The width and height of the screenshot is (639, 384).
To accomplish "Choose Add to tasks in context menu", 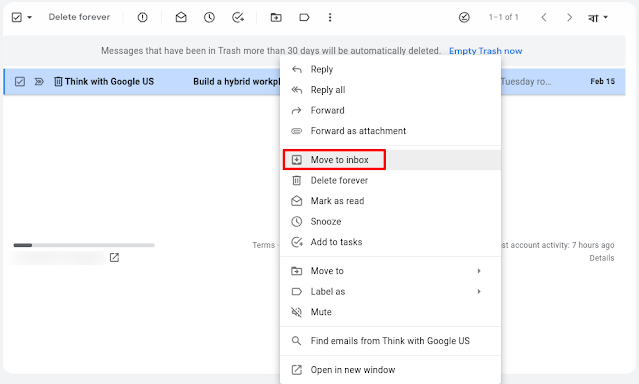I will [390, 242].
